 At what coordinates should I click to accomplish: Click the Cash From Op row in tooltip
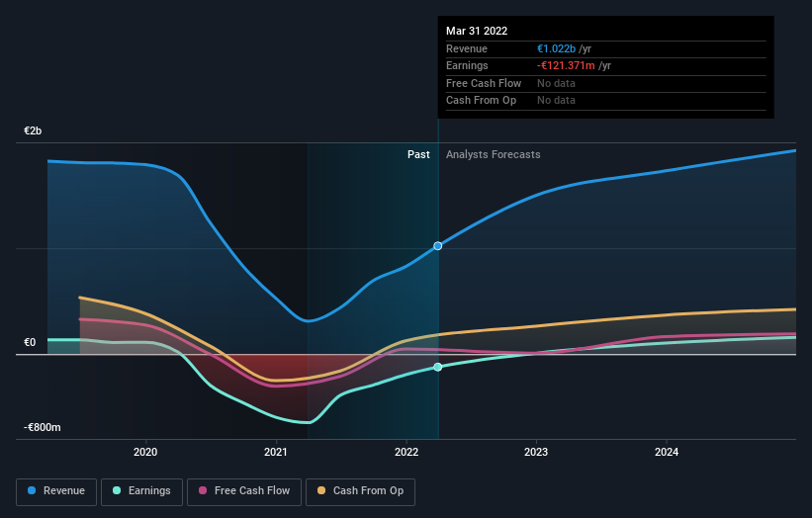(x=606, y=101)
